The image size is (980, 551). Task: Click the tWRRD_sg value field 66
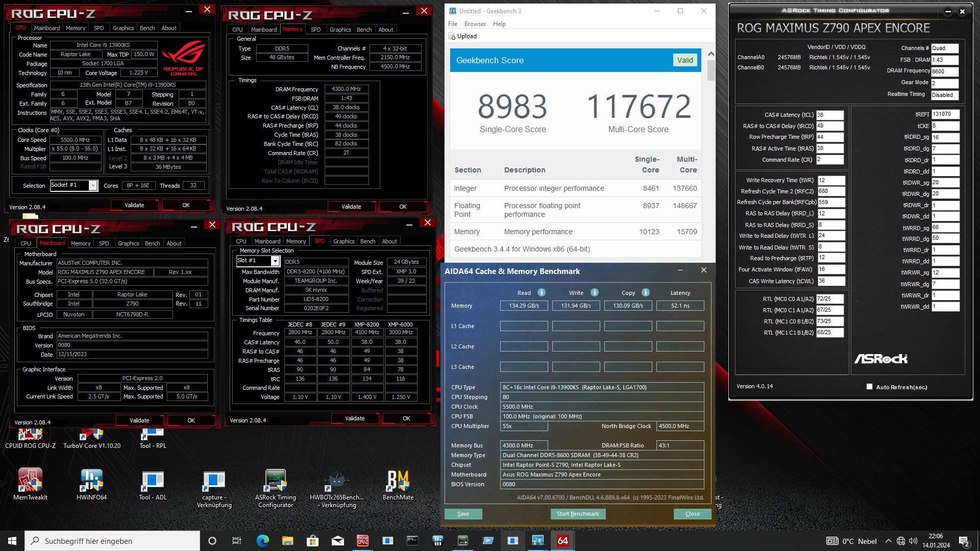point(945,227)
